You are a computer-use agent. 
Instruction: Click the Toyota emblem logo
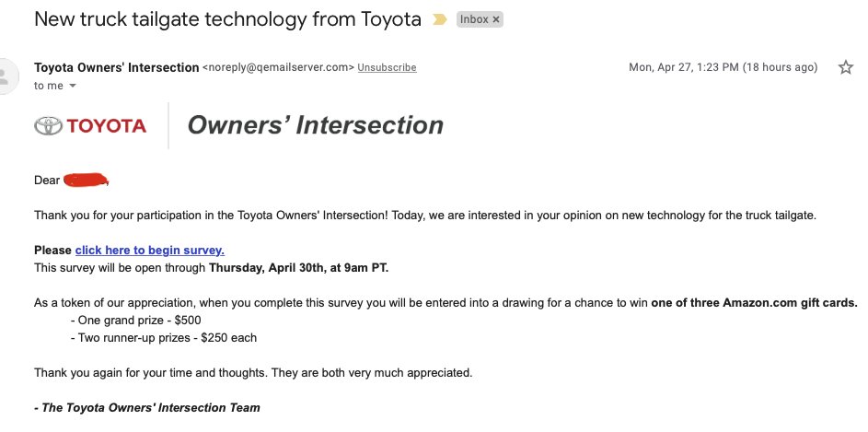click(49, 125)
